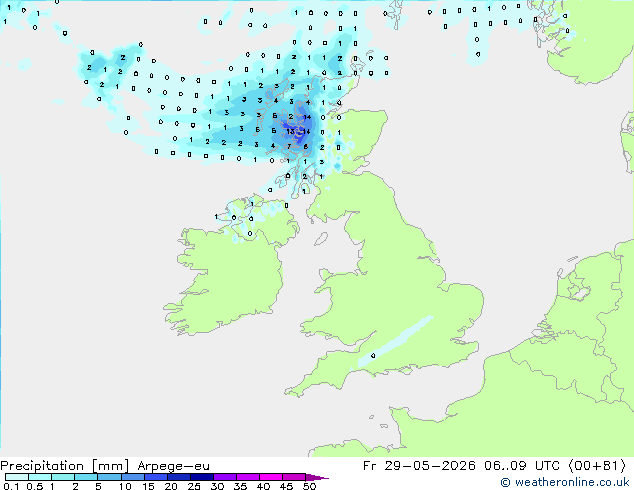
Task: Select the 30–35 mm purple legend swatch
Action: (x=225, y=477)
